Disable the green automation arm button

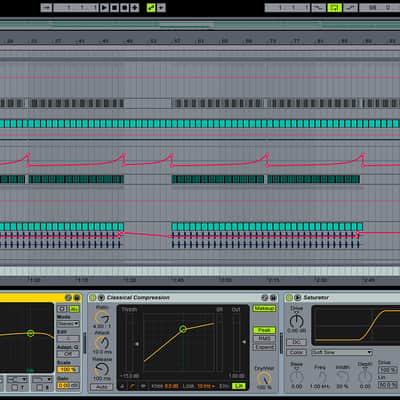tap(151, 7)
